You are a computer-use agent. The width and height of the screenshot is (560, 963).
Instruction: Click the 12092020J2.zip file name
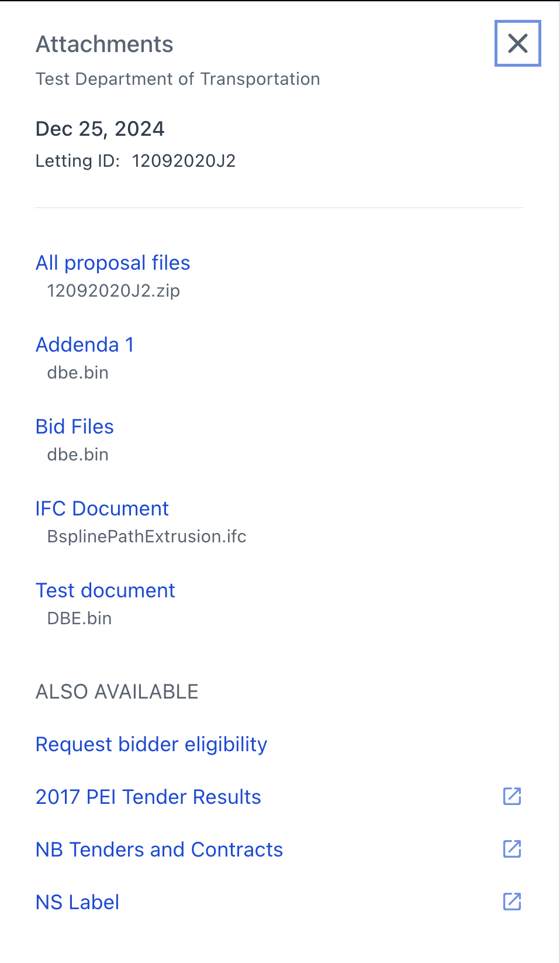[x=113, y=291]
